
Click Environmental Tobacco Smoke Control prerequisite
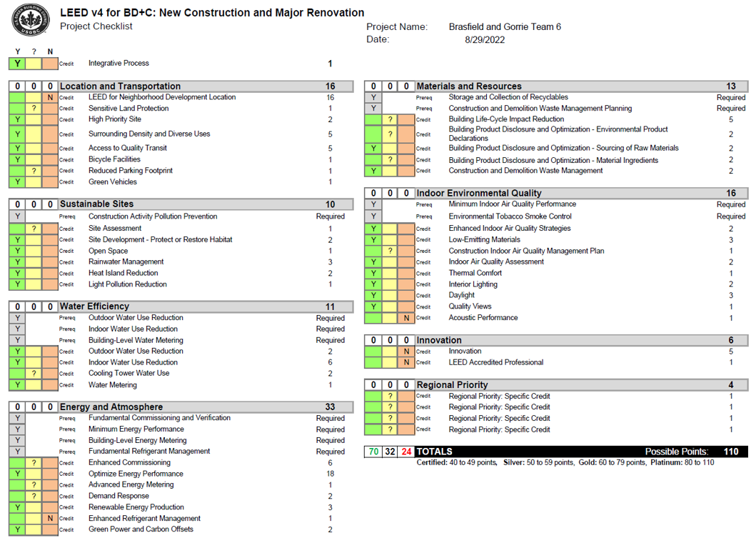[x=510, y=216]
